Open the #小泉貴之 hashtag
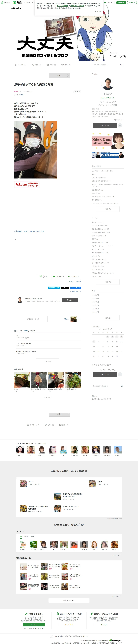Viewport: 138px width, 644px height. 18,231
